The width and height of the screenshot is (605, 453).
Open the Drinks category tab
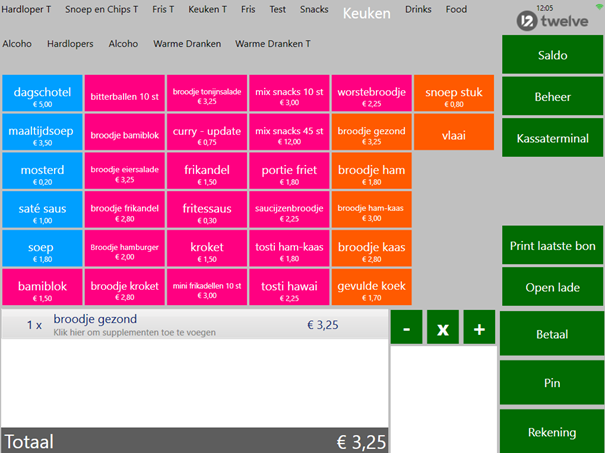coord(418,9)
